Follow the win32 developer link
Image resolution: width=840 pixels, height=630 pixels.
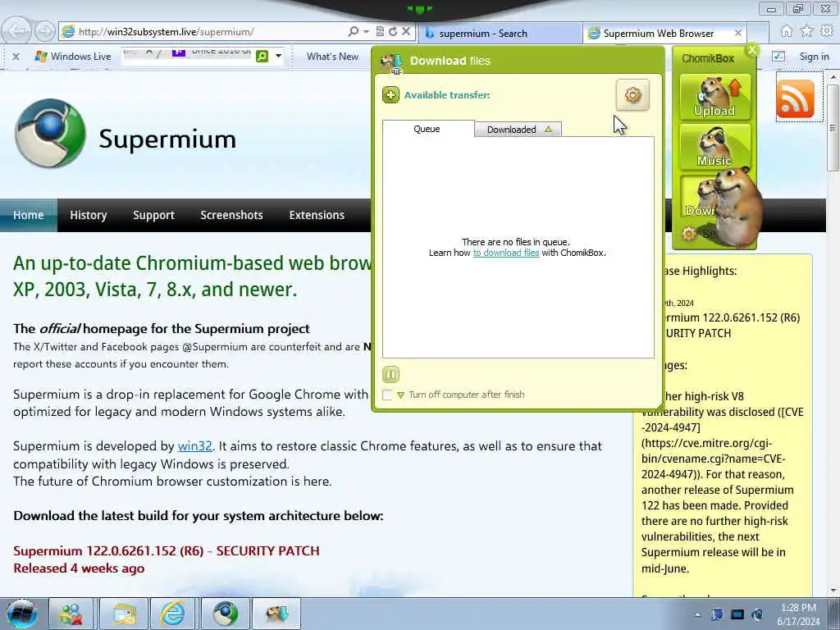[195, 445]
